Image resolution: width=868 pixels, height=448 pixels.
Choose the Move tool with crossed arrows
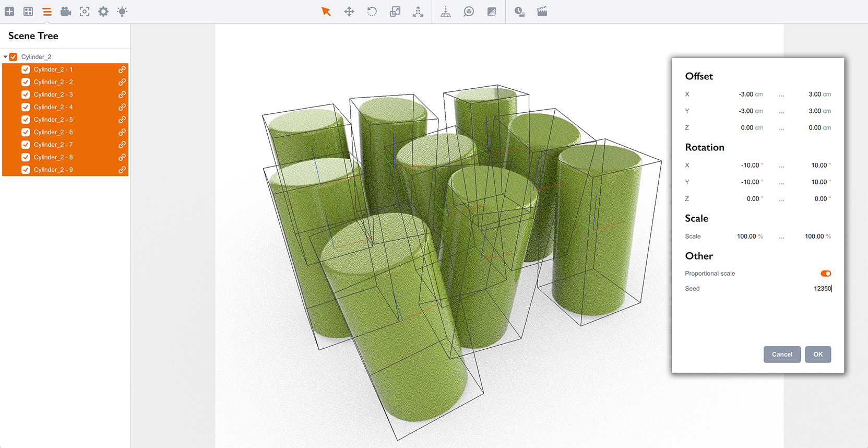pyautogui.click(x=349, y=11)
